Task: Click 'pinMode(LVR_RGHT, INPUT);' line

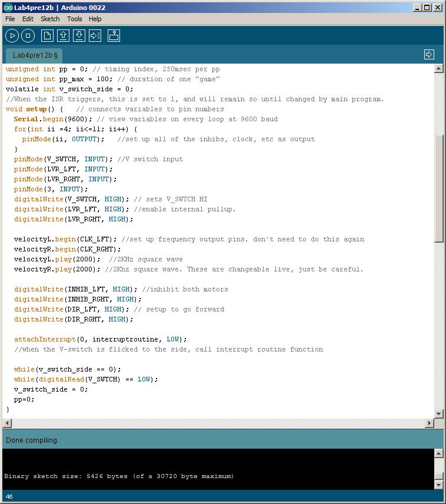Action: tap(65, 179)
